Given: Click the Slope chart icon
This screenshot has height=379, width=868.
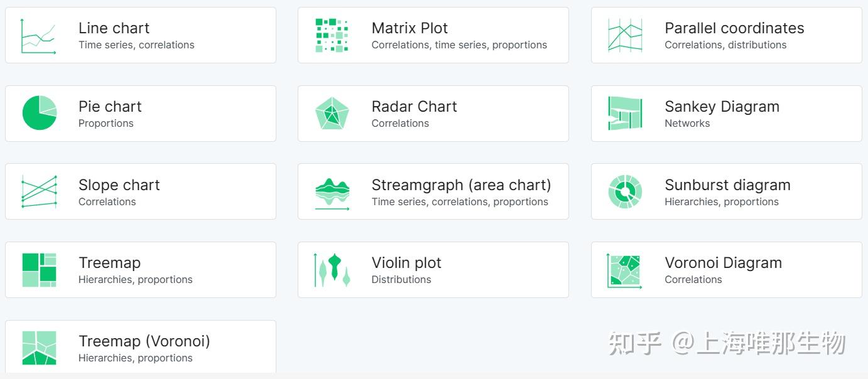Looking at the screenshot, I should coord(39,191).
